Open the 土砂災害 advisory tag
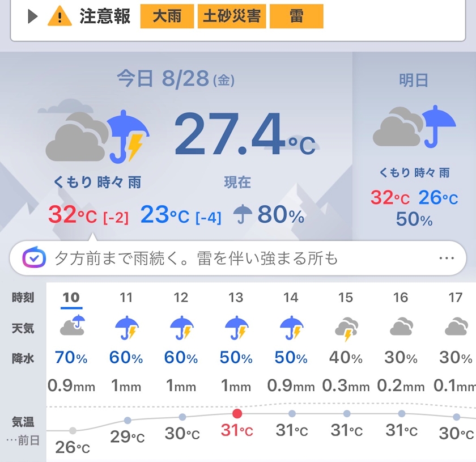 pyautogui.click(x=232, y=16)
